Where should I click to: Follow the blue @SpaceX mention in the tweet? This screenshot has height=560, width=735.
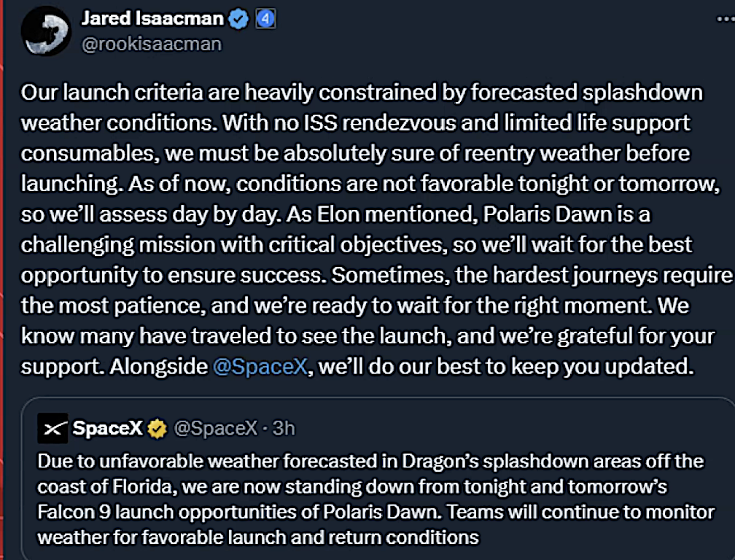259,366
